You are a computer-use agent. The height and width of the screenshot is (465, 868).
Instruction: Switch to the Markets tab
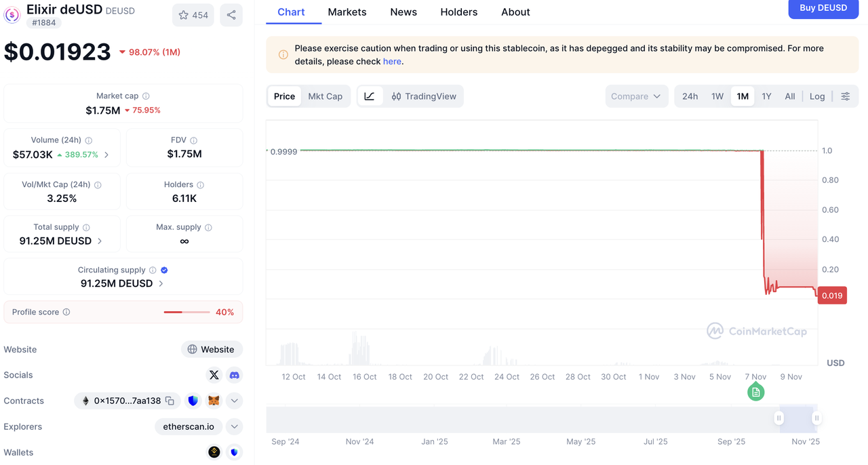click(347, 12)
